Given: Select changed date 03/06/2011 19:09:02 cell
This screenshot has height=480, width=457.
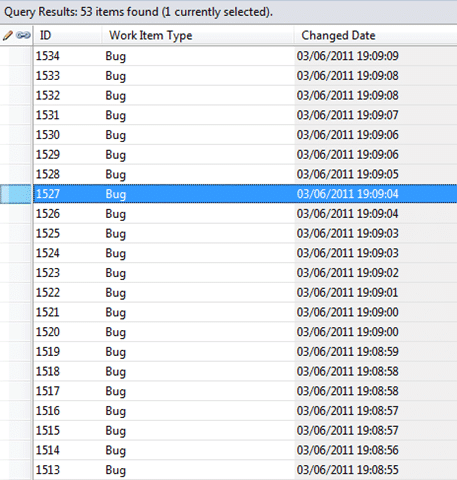Looking at the screenshot, I should (376, 273).
